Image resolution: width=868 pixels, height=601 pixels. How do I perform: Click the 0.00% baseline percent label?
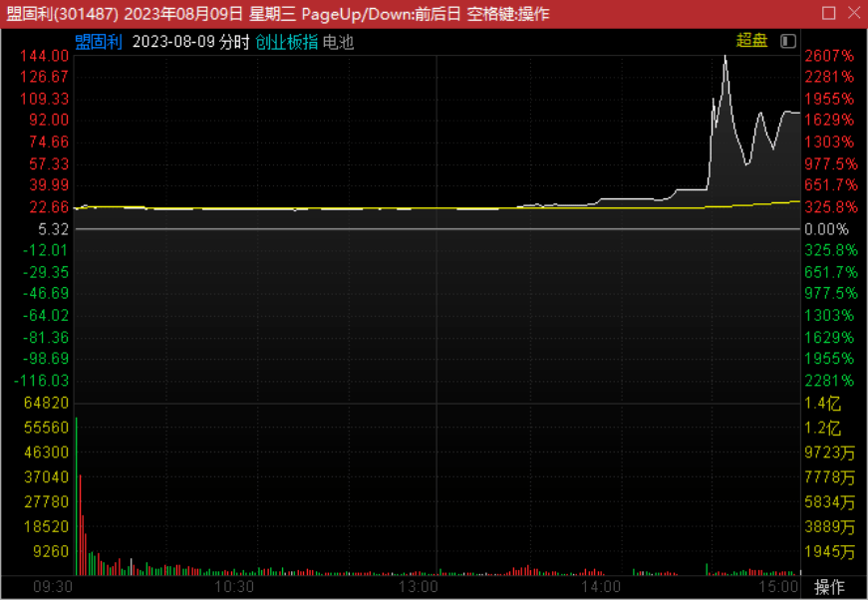click(x=828, y=228)
